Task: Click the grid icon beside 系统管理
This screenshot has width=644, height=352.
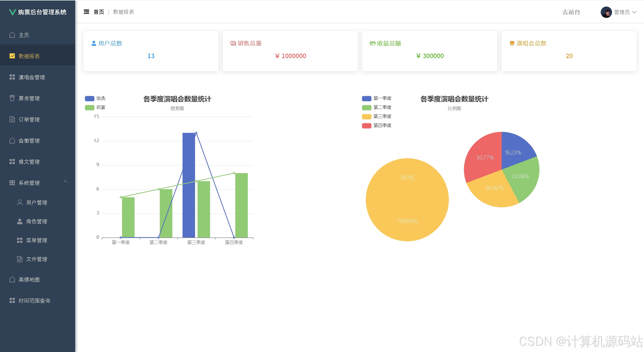Action: click(12, 183)
